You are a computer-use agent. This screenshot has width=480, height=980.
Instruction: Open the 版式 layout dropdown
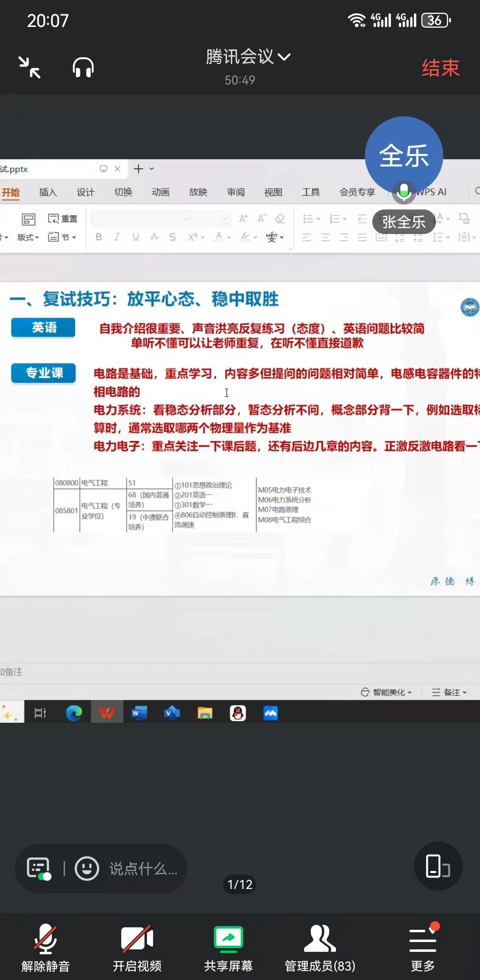28,237
